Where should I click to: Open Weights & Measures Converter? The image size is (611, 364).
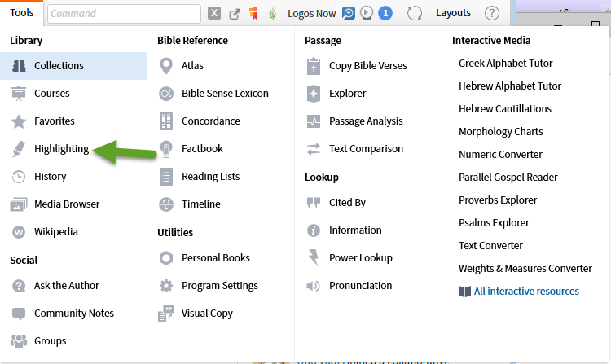(x=525, y=269)
